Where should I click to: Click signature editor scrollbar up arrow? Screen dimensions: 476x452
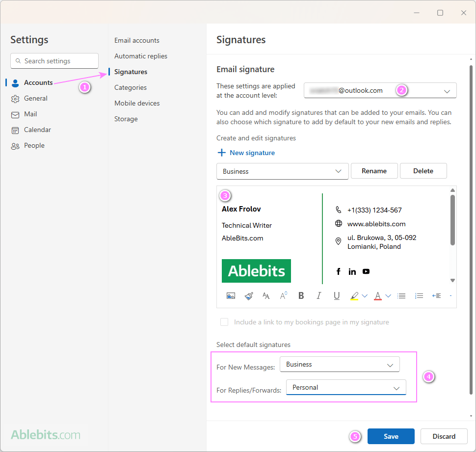point(452,190)
